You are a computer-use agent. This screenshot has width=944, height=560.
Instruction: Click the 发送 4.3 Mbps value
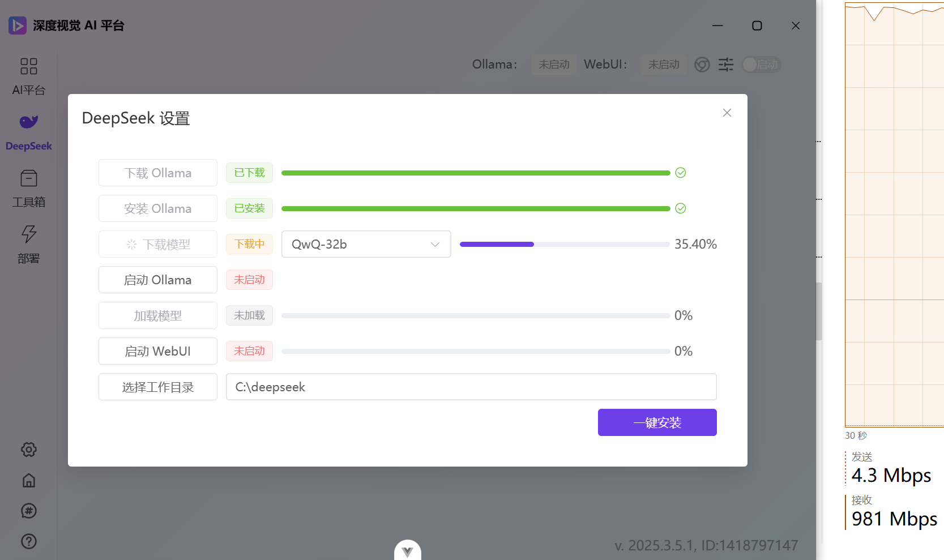tap(891, 475)
